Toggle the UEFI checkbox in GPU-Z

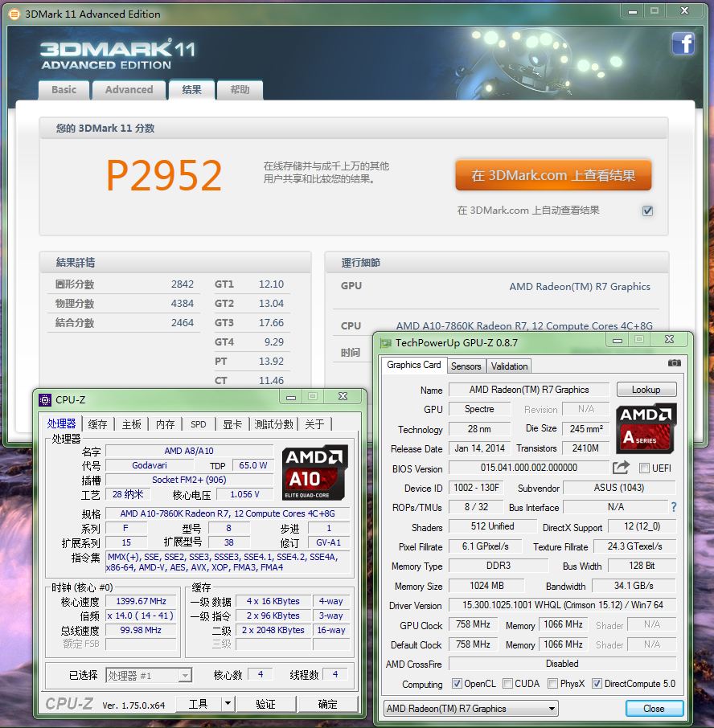point(644,468)
